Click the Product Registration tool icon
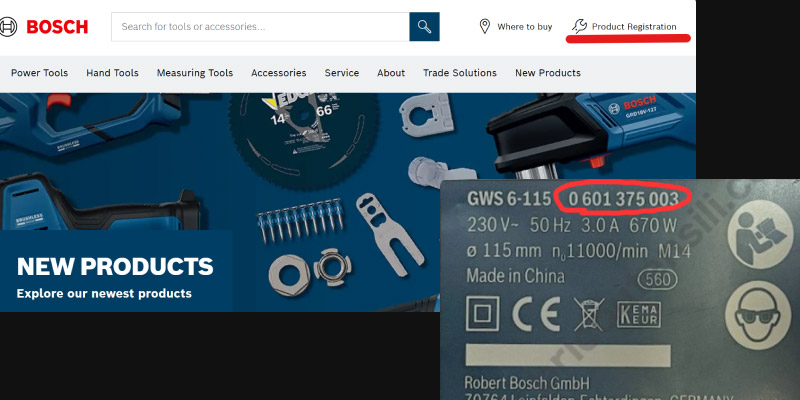 click(578, 26)
